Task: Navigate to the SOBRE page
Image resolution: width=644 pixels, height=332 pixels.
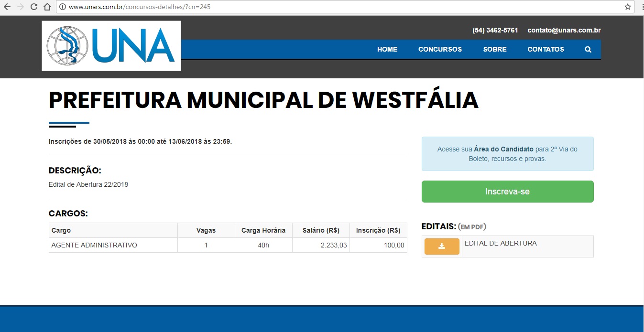Action: click(494, 49)
